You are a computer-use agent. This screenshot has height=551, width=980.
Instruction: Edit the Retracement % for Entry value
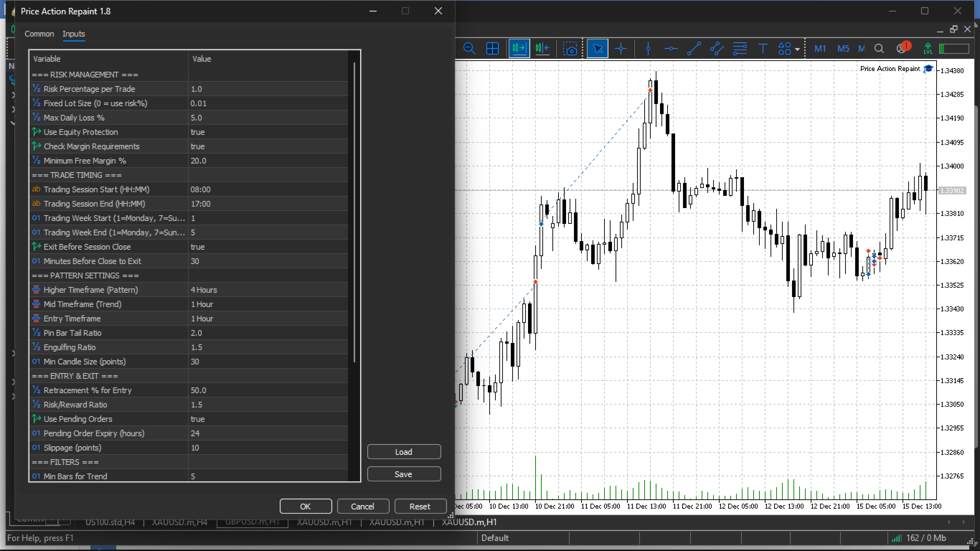(x=268, y=390)
